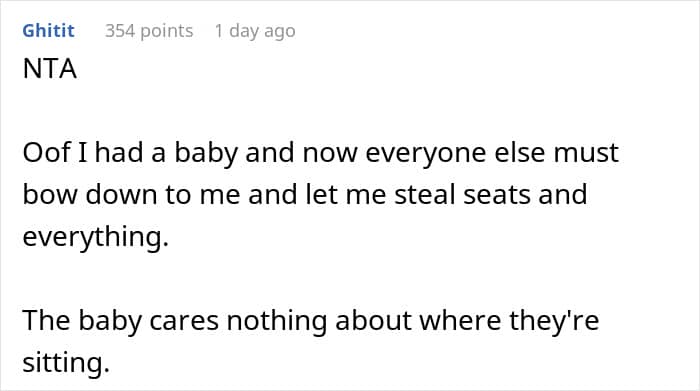
Task: Click the line starting with bow down
Action: pyautogui.click(x=305, y=195)
